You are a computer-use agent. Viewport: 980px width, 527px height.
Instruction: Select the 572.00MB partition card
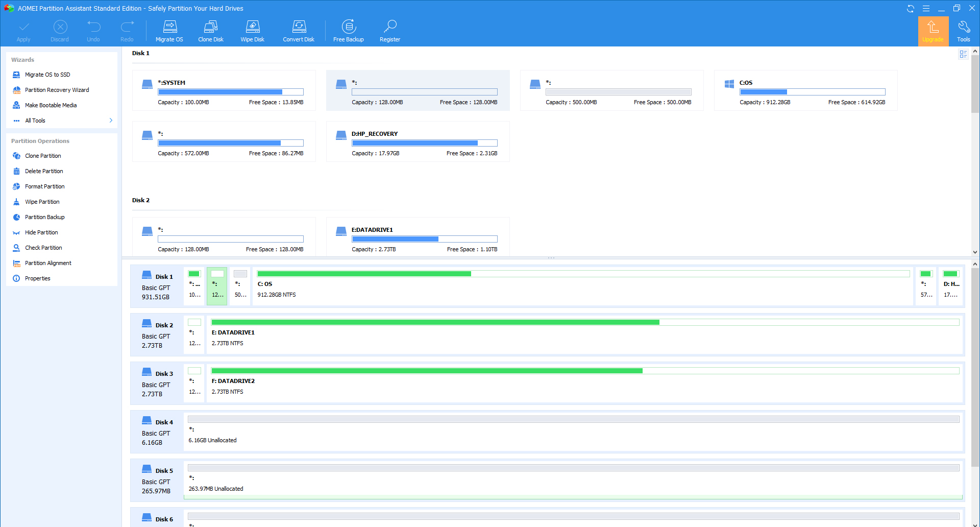[224, 141]
